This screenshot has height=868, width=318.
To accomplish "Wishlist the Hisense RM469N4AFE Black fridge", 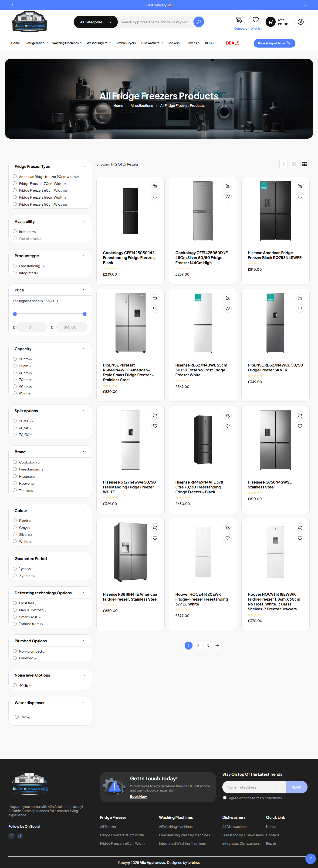I will click(227, 425).
